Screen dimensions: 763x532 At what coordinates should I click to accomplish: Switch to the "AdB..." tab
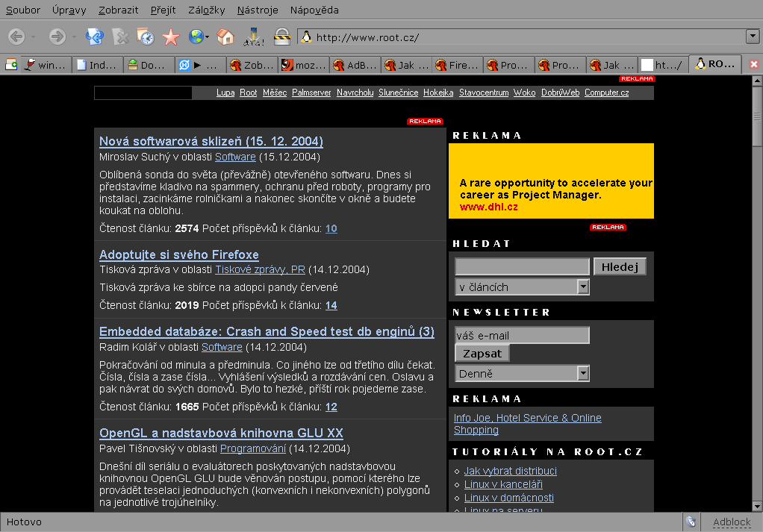click(355, 65)
